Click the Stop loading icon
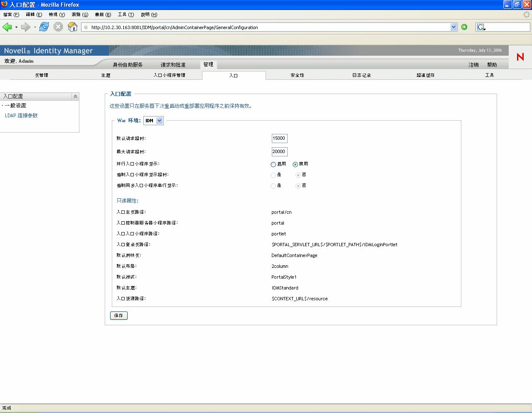This screenshot has width=532, height=413. coord(58,27)
